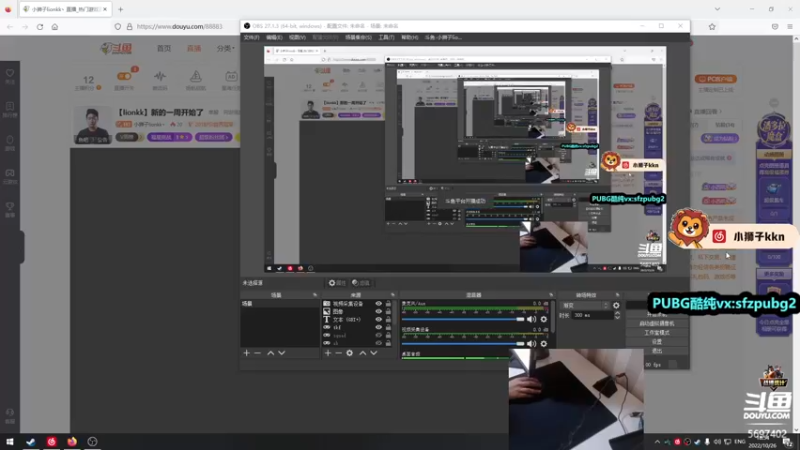Open the 滤镜 filters button
The height and width of the screenshot is (450, 800).
[x=361, y=283]
